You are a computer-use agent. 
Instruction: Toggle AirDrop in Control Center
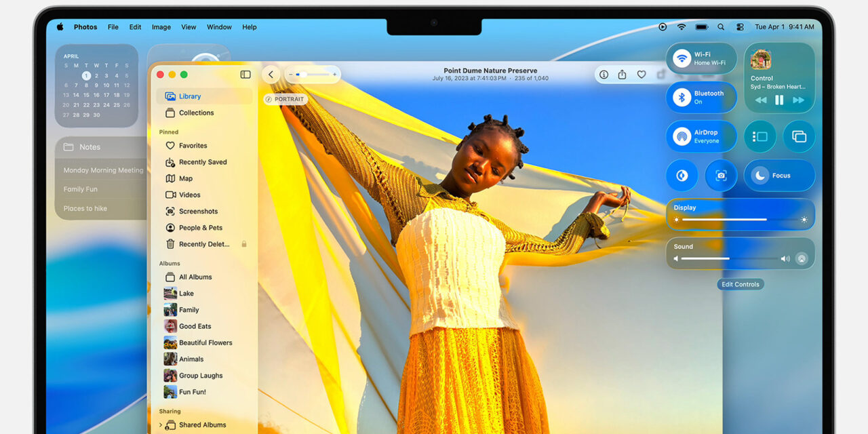point(682,136)
